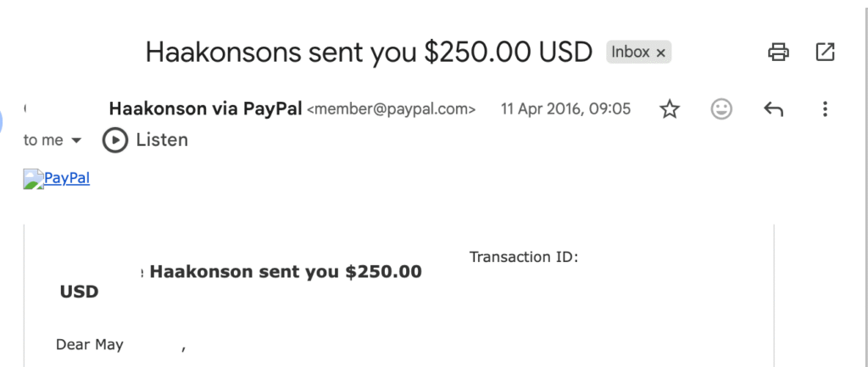Open the three-dot More options menu
This screenshot has width=868, height=367.
tap(825, 109)
